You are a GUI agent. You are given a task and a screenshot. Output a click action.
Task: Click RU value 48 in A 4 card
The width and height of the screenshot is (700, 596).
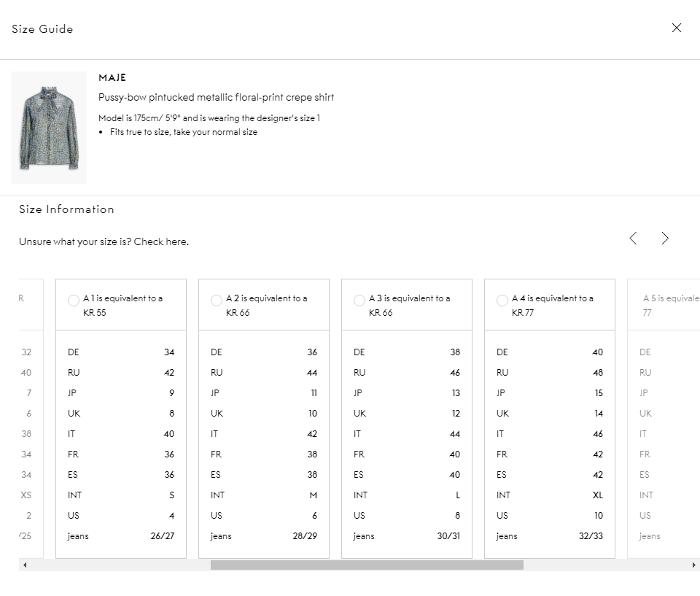click(x=598, y=373)
